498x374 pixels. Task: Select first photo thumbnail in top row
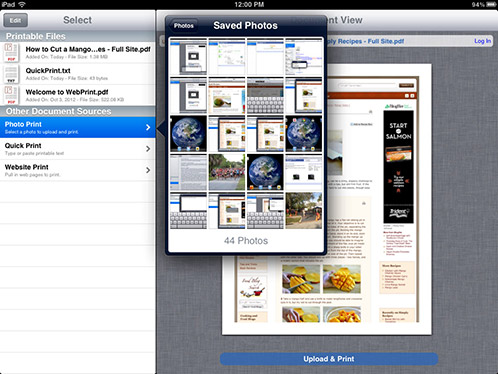coord(188,56)
